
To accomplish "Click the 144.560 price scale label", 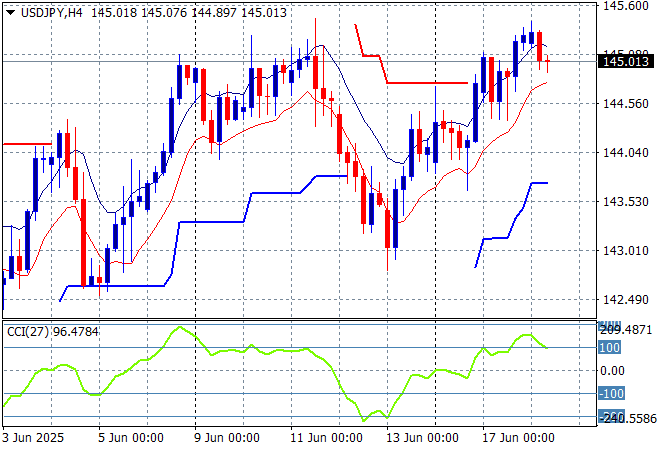I will (626, 104).
